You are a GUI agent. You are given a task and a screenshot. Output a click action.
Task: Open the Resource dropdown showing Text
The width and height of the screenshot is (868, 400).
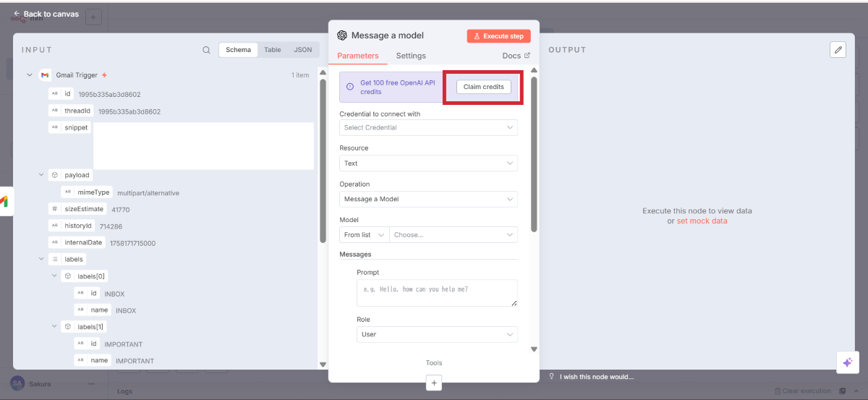[x=428, y=163]
